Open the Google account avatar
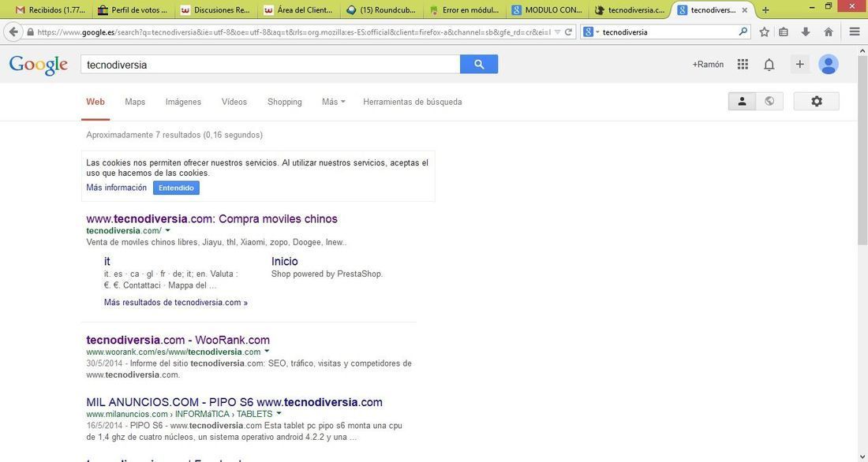Image resolution: width=868 pixels, height=462 pixels. [828, 64]
